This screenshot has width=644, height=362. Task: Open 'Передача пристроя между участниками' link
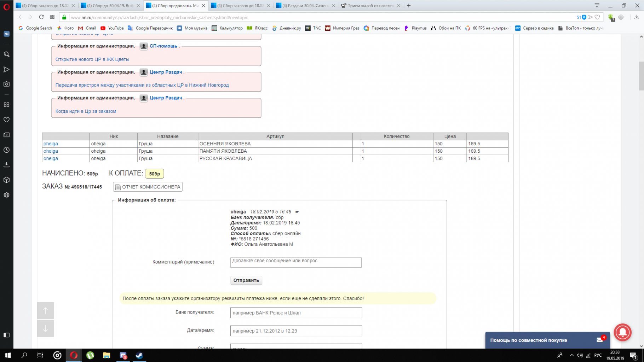coord(142,85)
